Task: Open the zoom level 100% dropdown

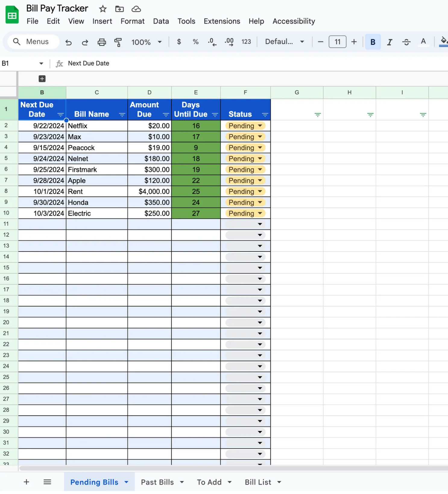Action: pyautogui.click(x=147, y=42)
